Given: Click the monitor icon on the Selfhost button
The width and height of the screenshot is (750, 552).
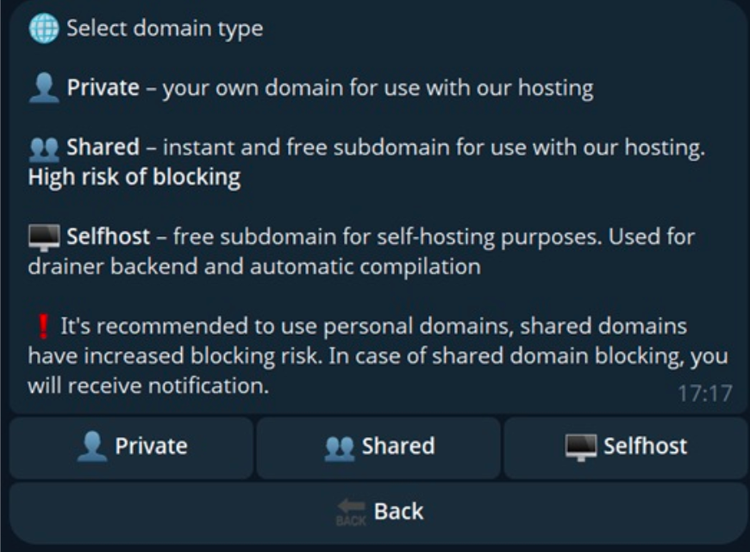Looking at the screenshot, I should [x=581, y=447].
